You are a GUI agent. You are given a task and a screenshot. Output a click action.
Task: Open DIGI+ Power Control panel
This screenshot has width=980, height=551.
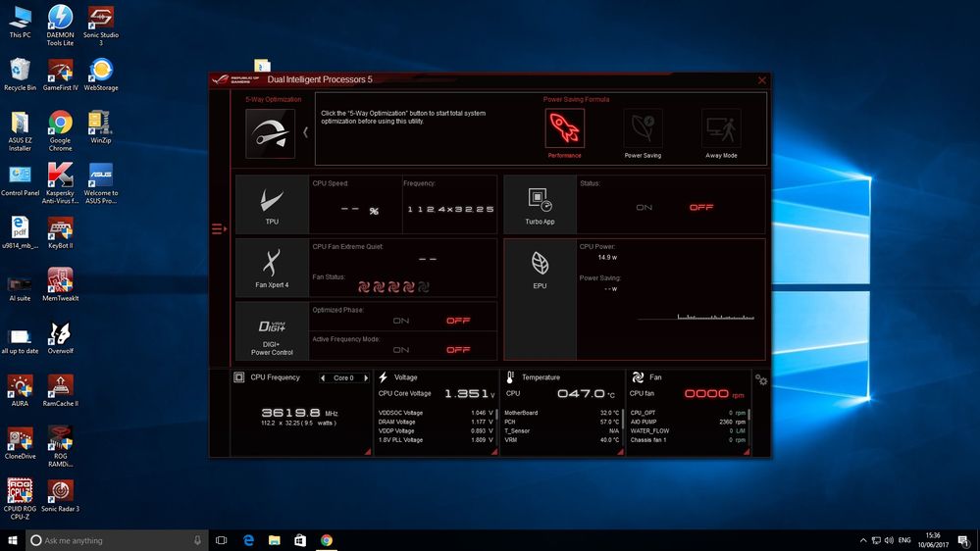(272, 331)
